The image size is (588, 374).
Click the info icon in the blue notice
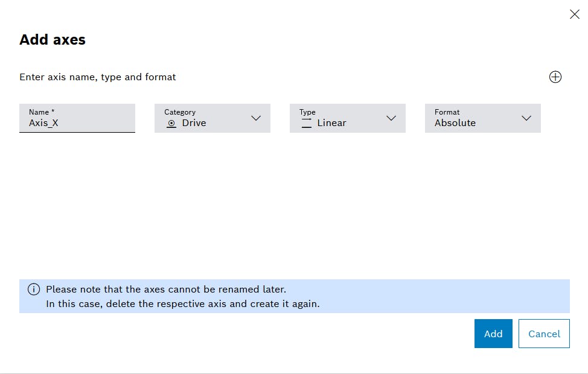click(34, 290)
